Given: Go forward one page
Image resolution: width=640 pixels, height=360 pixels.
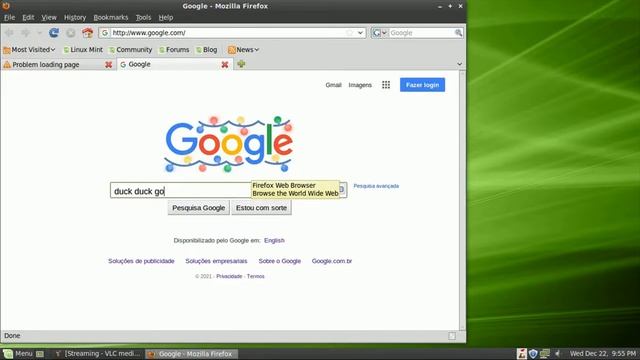Looking at the screenshot, I should [x=26, y=33].
